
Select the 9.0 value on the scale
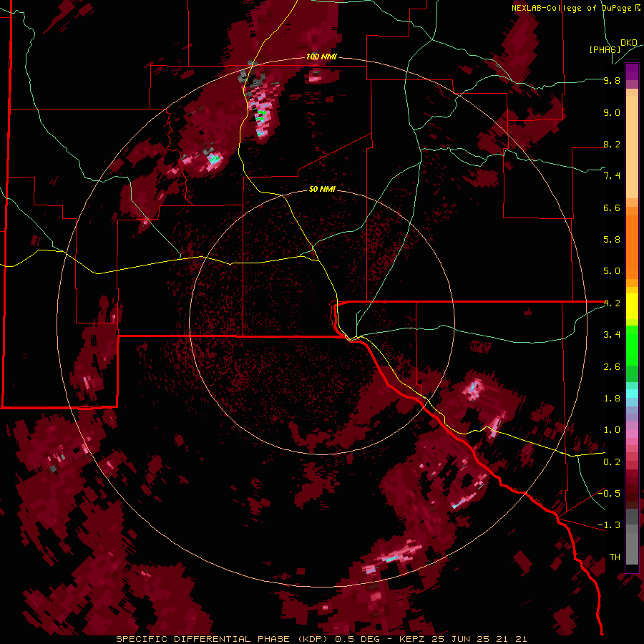(612, 112)
